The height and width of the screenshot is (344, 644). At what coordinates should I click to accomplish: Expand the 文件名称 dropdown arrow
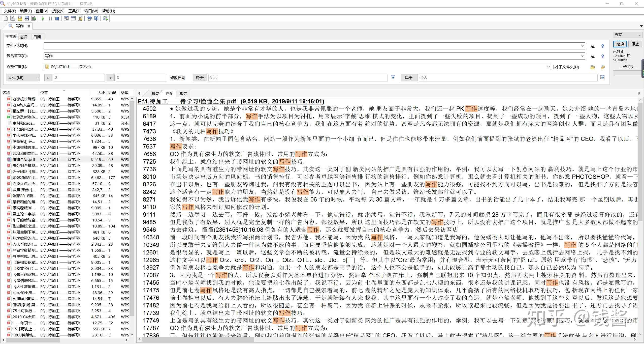583,46
